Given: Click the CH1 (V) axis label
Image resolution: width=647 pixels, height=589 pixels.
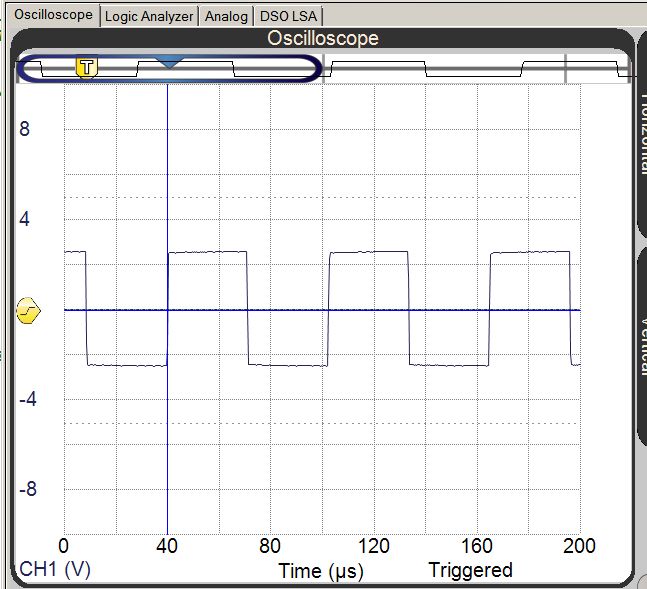Looking at the screenshot, I should click(55, 569).
